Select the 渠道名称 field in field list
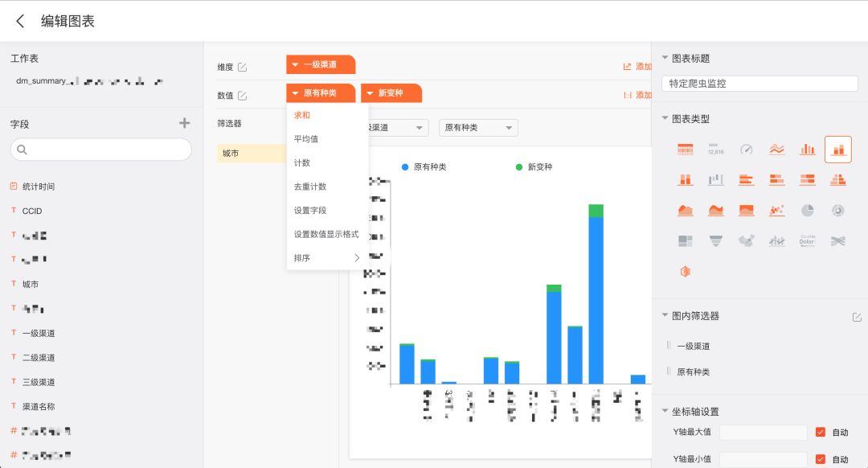868x468 pixels. [39, 407]
